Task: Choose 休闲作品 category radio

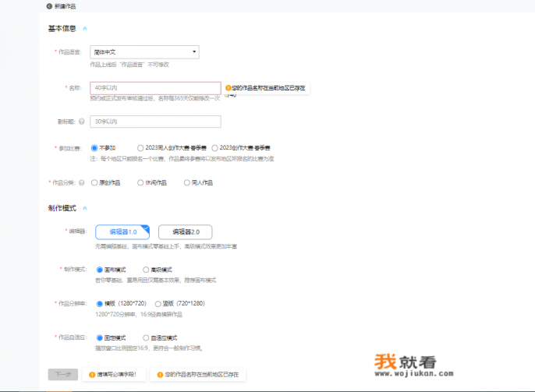Action: tap(140, 182)
